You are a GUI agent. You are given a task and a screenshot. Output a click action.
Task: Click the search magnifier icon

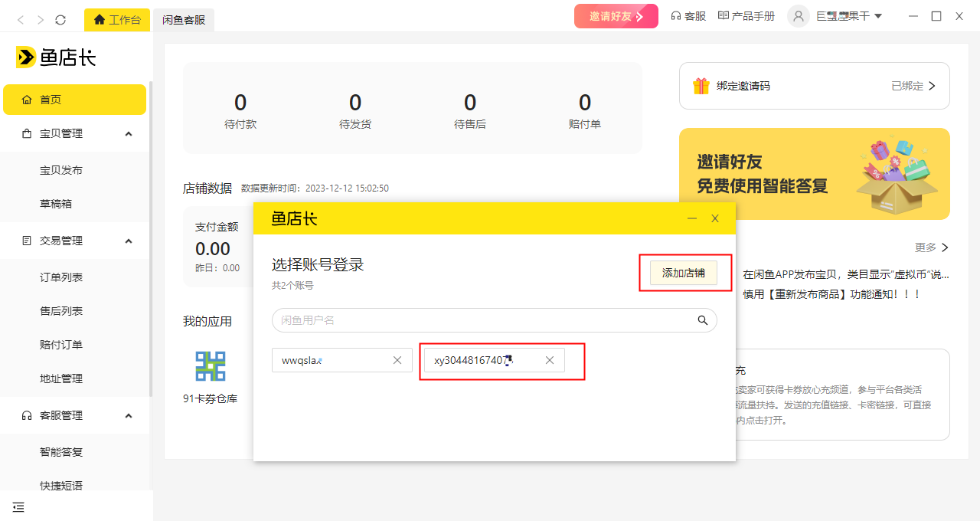[x=702, y=320]
